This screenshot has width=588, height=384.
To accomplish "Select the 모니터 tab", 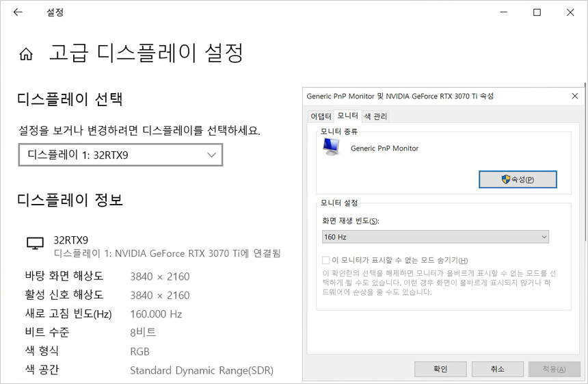I will coord(347,116).
